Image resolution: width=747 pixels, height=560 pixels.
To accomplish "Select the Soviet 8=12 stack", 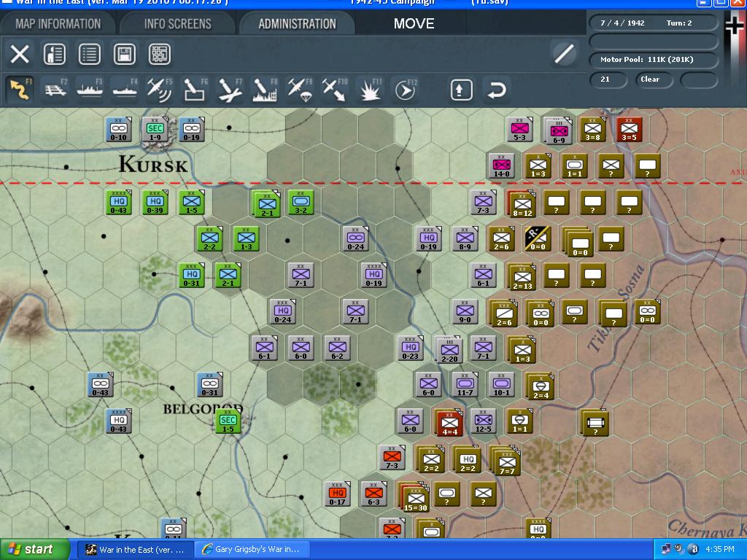I will [x=522, y=204].
